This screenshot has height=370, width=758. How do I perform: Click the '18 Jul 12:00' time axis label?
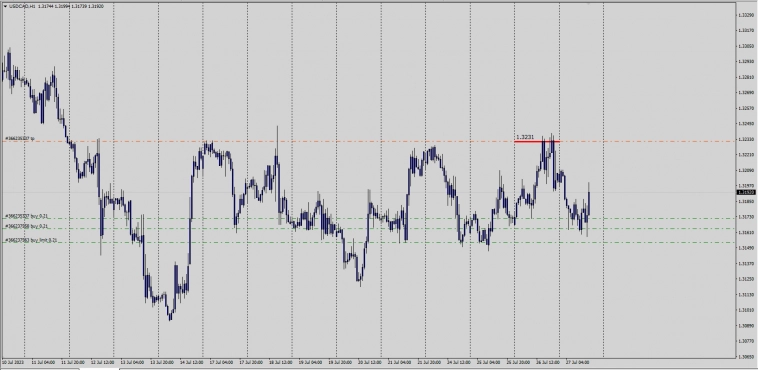point(281,362)
